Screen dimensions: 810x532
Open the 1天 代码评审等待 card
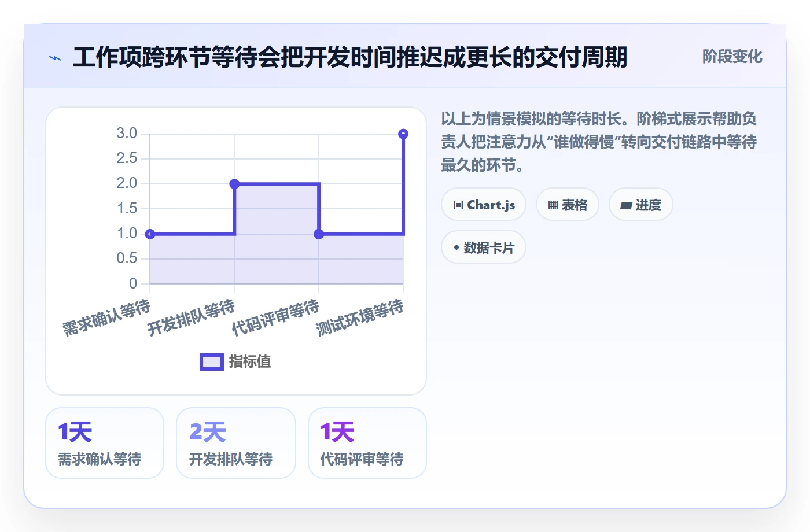click(367, 443)
